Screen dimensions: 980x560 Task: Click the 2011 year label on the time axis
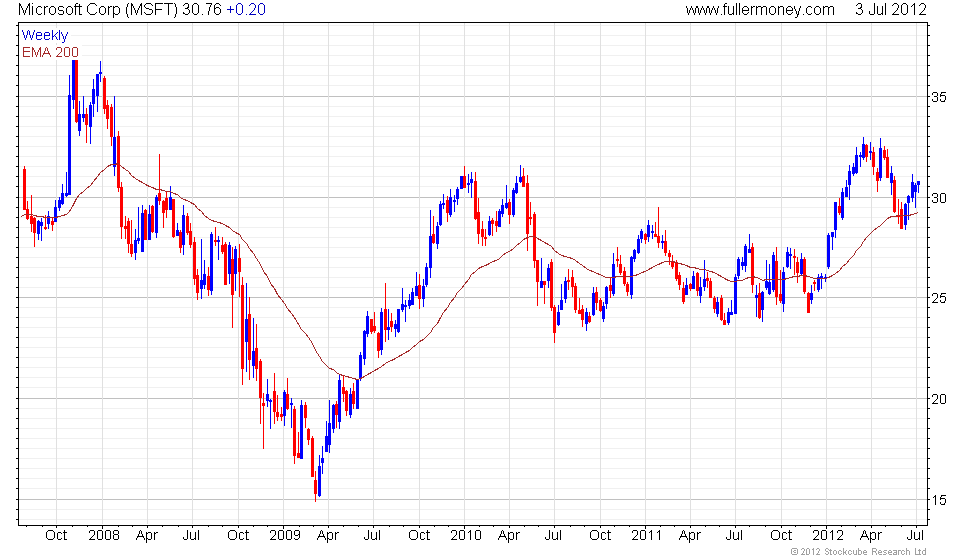[x=646, y=536]
